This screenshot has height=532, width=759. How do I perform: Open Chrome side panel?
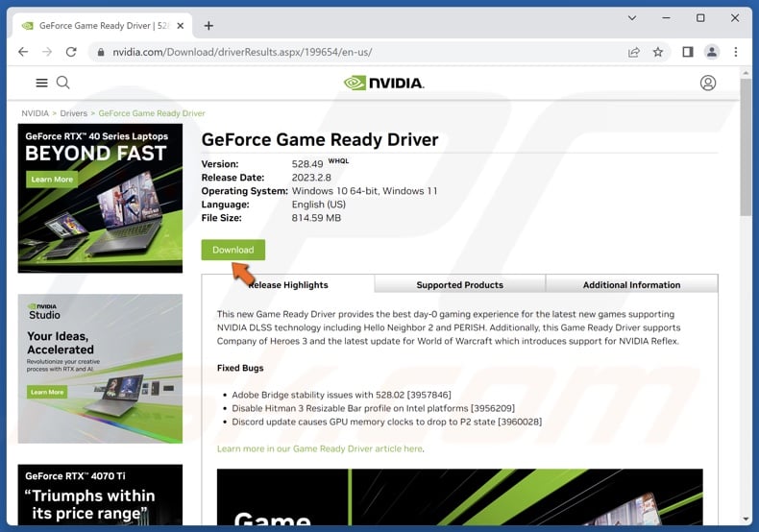[x=687, y=52]
